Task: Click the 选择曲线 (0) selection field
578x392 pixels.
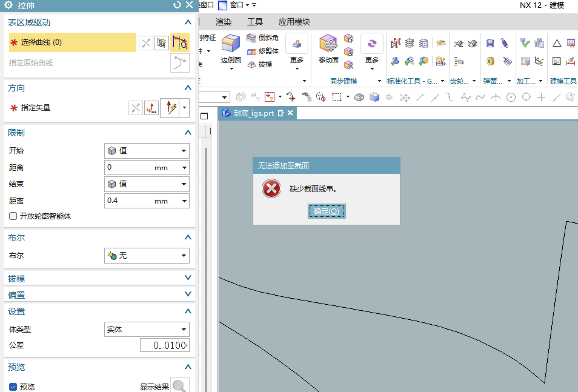Action: (x=72, y=42)
